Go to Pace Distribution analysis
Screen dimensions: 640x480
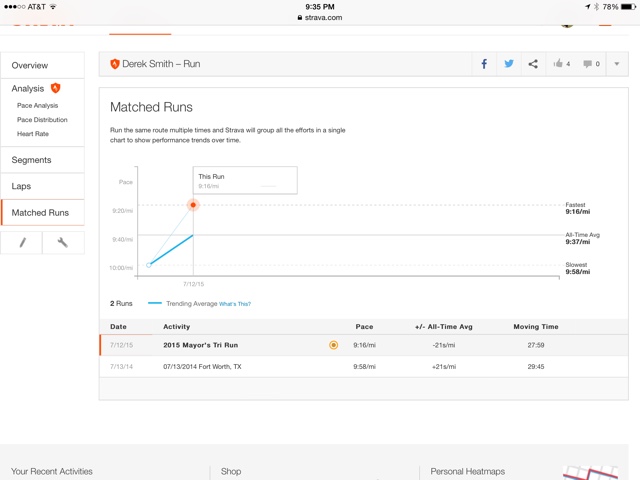(x=42, y=119)
